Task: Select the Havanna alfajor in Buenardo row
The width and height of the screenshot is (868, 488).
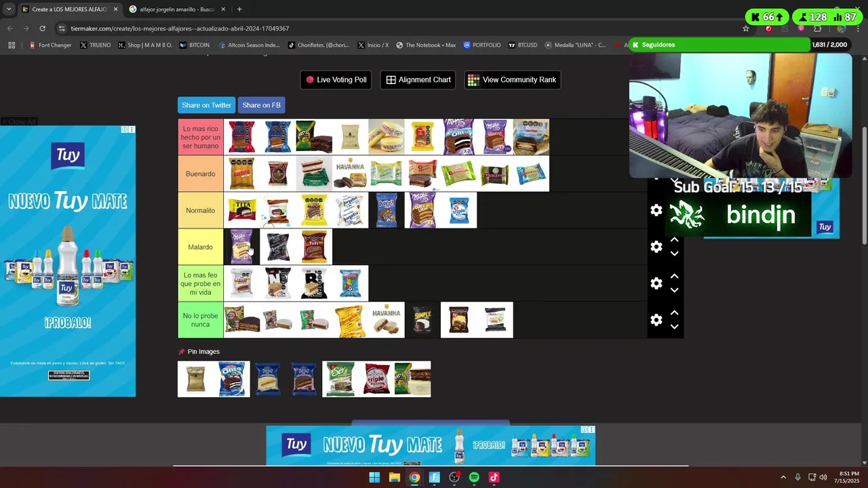Action: click(350, 174)
